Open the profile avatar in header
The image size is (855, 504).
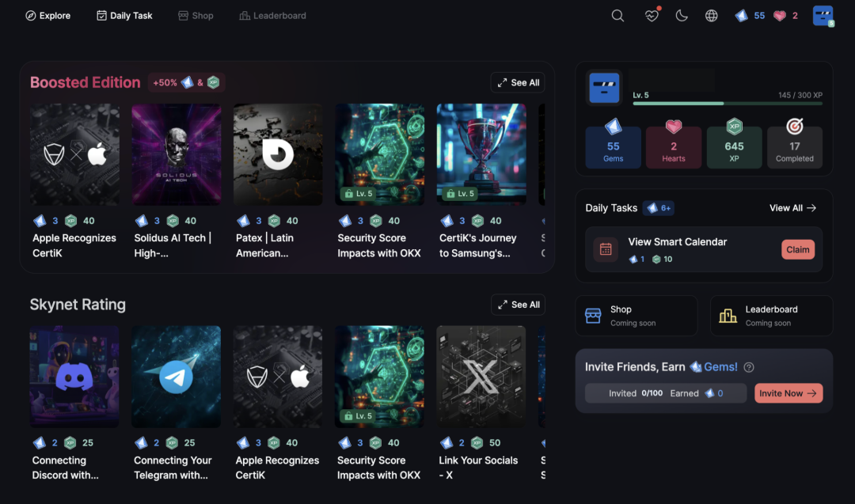pyautogui.click(x=823, y=16)
